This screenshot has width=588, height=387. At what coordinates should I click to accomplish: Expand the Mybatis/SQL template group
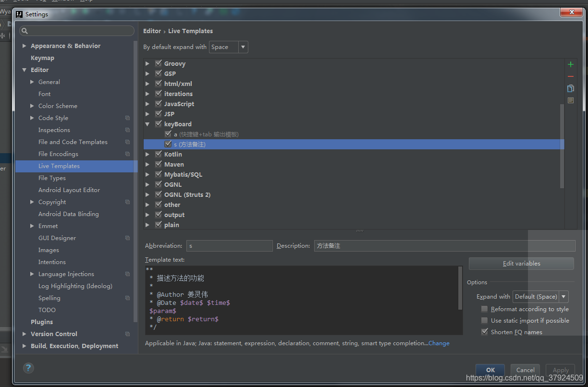[147, 174]
